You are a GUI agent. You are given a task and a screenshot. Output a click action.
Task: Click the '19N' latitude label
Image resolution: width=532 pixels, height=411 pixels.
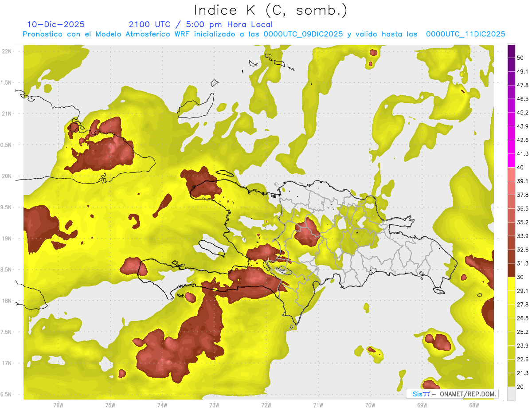[8, 238]
